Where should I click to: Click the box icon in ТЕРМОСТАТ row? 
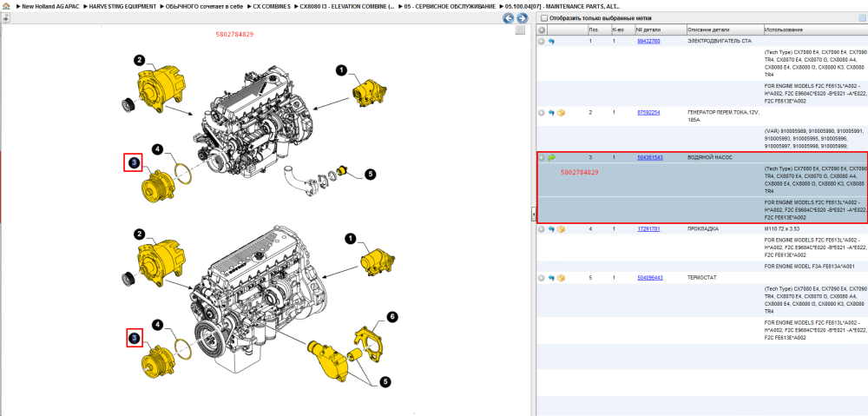tap(562, 278)
